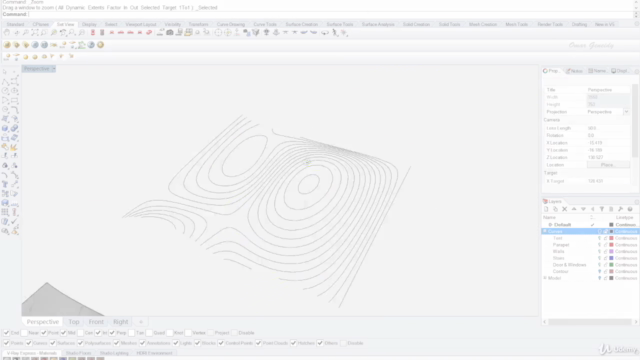
Task: Open the Properties panel gear options
Action: click(637, 71)
